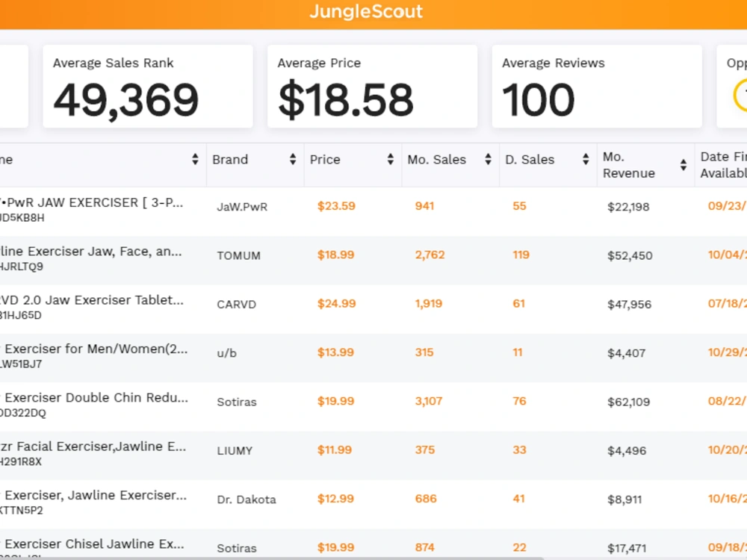The image size is (747, 560).
Task: Click the Date First Available header
Action: [x=723, y=165]
